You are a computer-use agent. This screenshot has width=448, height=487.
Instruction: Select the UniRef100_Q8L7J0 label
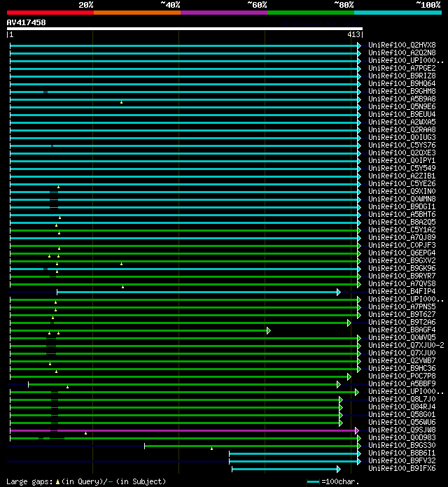coord(402,399)
